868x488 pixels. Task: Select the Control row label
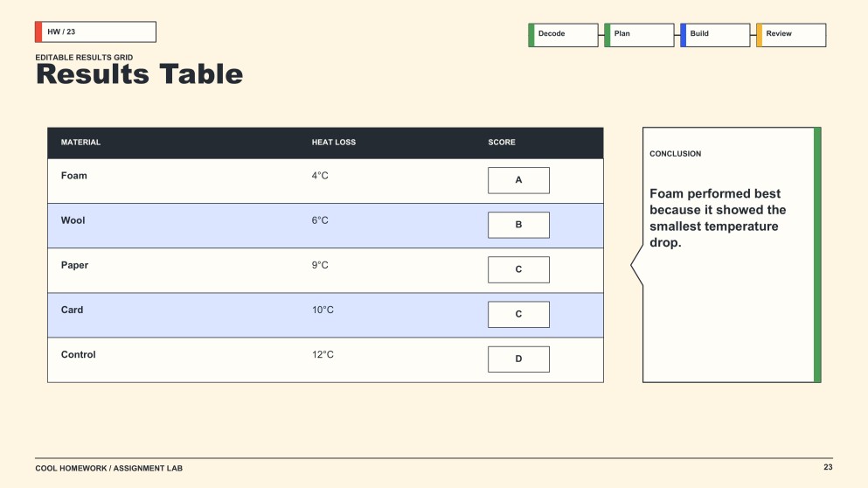(78, 354)
